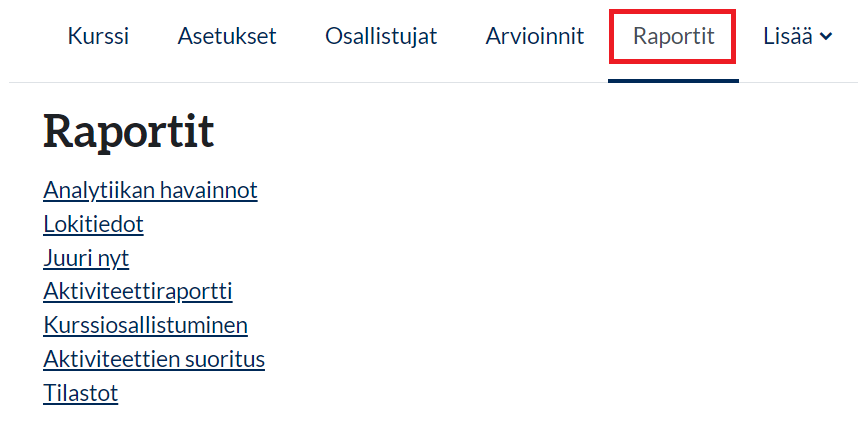View the Kurssiosallistuminen report
Screen dimensions: 858x424
coord(145,325)
